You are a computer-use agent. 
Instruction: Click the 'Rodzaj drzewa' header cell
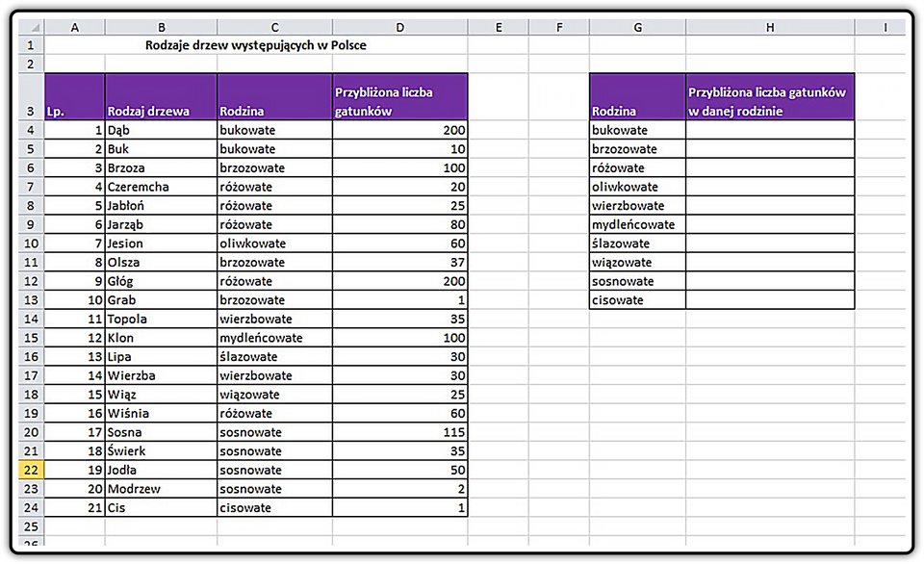[161, 96]
